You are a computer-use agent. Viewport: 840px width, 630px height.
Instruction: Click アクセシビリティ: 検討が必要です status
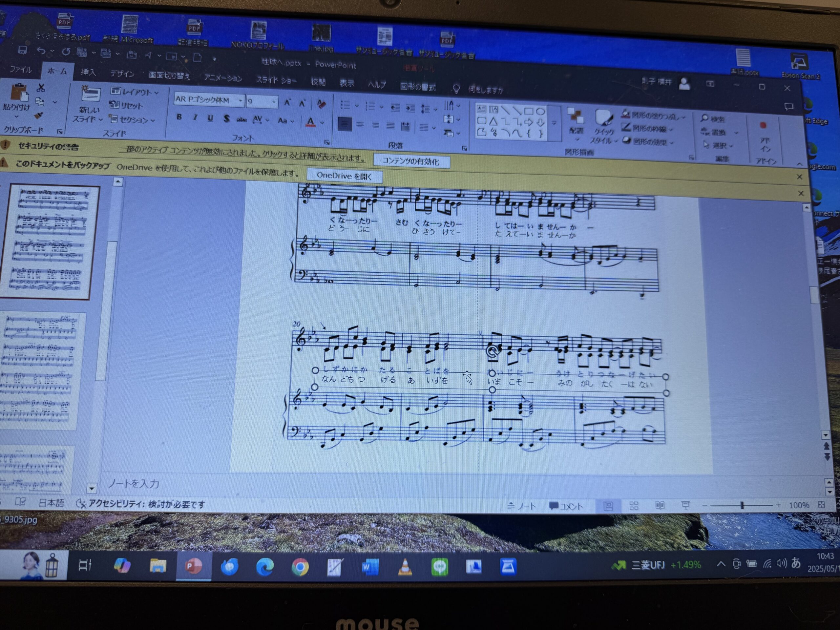tap(140, 504)
